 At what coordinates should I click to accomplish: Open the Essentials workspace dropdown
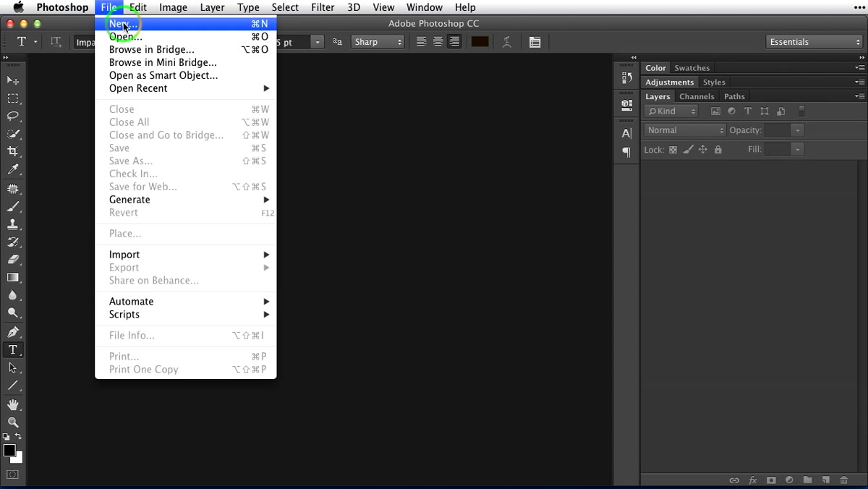click(814, 42)
